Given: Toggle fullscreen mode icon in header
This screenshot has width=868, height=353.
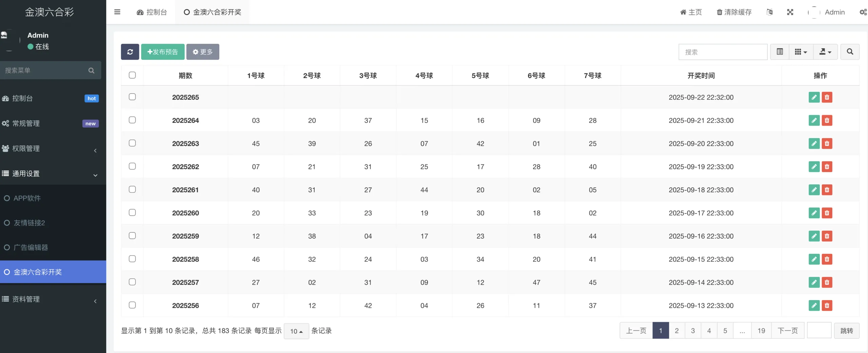Looking at the screenshot, I should tap(790, 12).
